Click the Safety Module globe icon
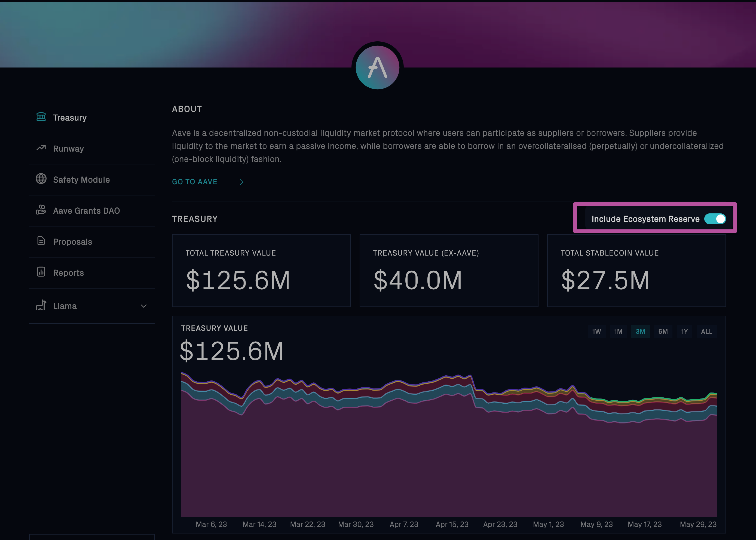756x540 pixels. (x=41, y=179)
